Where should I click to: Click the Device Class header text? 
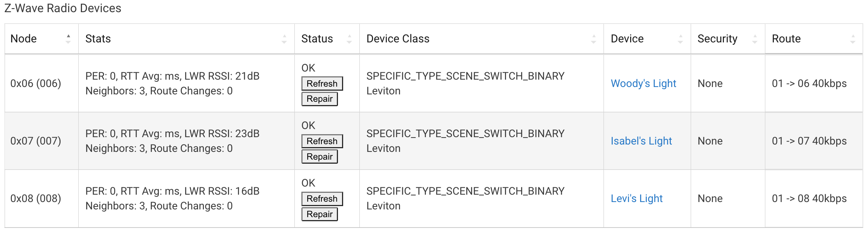point(398,39)
